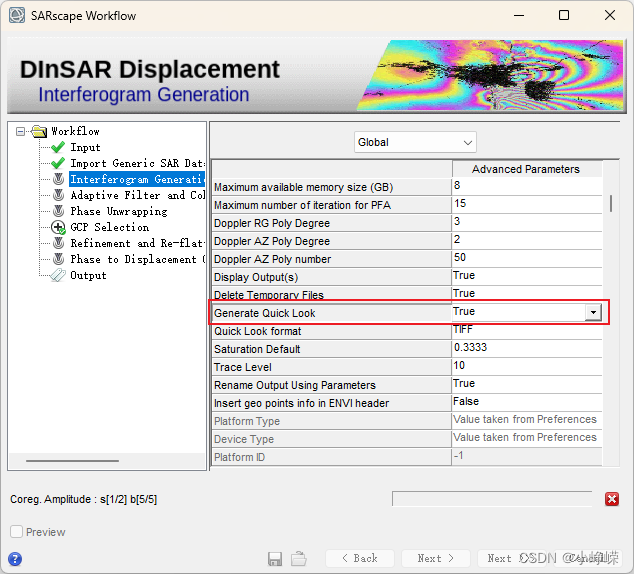This screenshot has height=574, width=634.
Task: Click the interferogram banner image
Action: [490, 75]
